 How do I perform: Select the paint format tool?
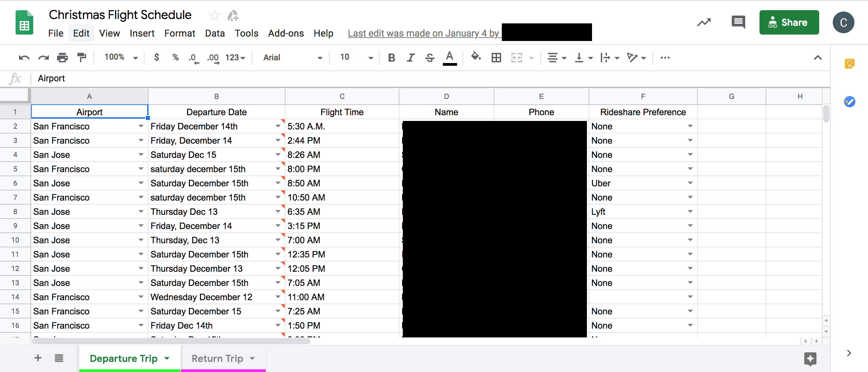(81, 58)
